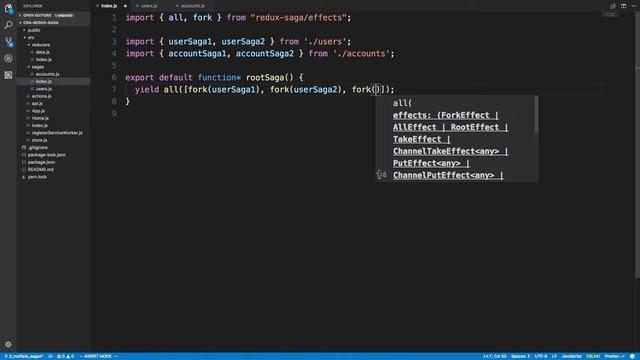Open the Debug view in activity bar
The image size is (640, 360).
click(8, 58)
